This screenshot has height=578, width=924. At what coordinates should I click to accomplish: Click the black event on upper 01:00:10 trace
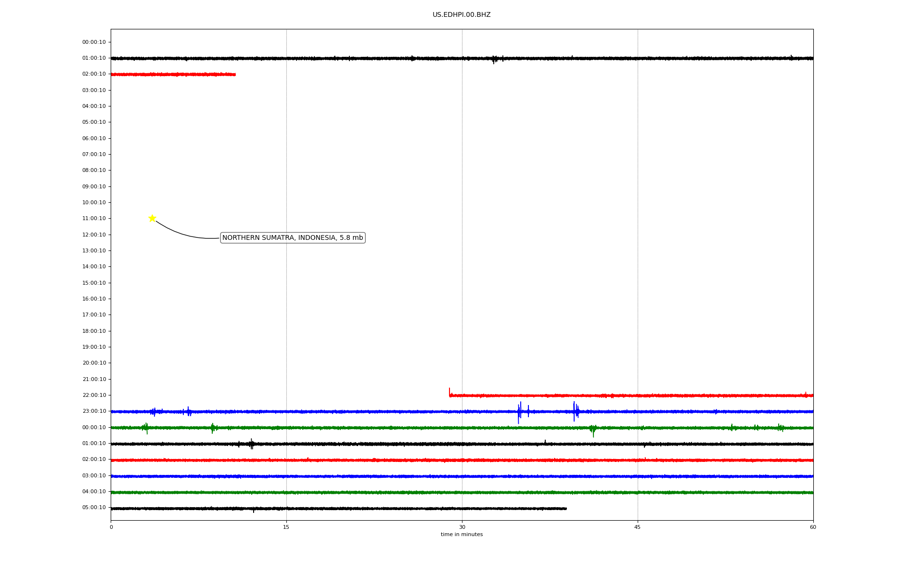point(494,59)
